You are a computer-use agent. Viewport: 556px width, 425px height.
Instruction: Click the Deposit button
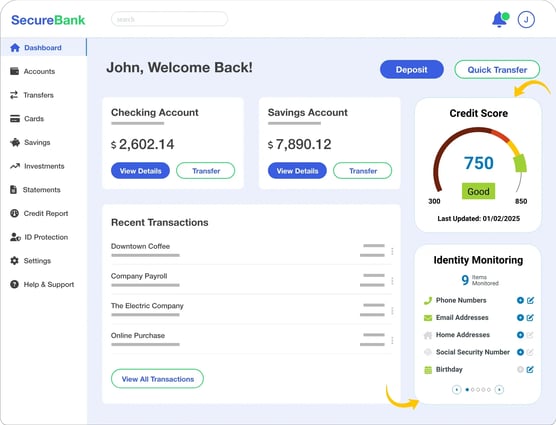412,69
